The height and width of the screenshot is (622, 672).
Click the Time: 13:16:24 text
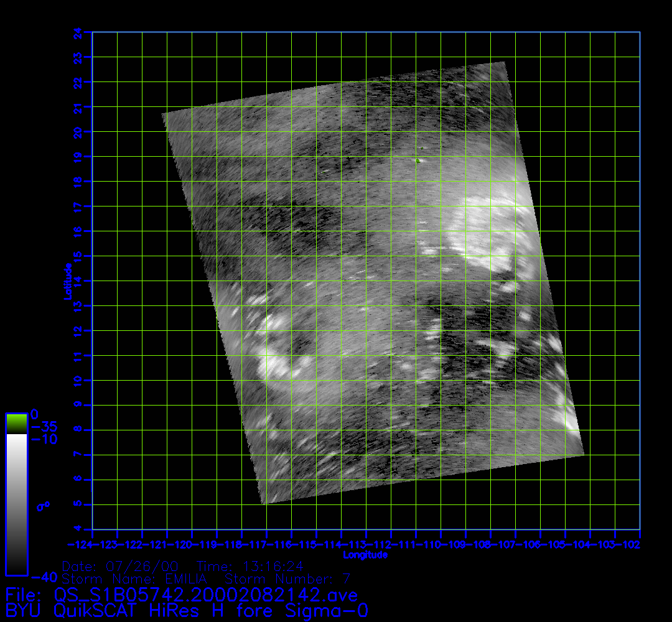click(250, 567)
